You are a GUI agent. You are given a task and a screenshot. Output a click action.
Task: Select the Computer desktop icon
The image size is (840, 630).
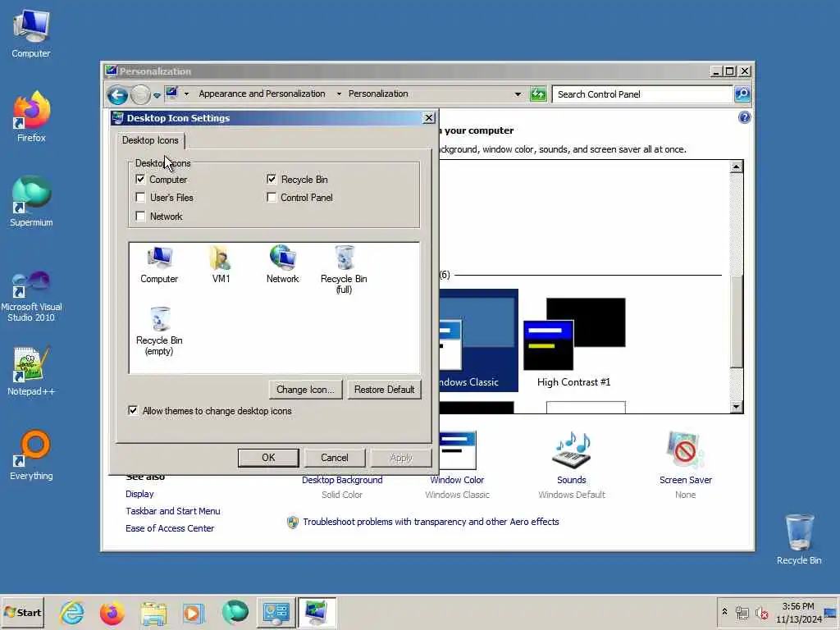(31, 33)
